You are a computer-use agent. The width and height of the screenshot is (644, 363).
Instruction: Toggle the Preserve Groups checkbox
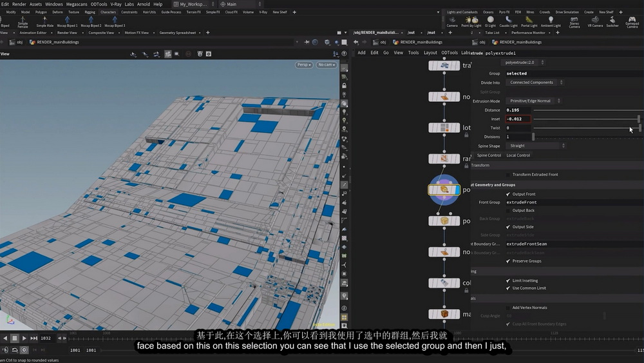pyautogui.click(x=508, y=261)
